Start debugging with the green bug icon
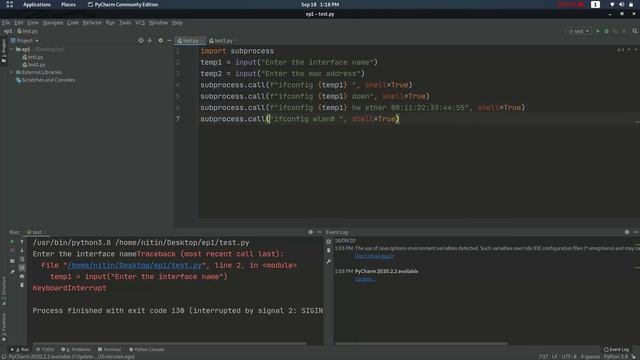 pyautogui.click(x=607, y=31)
